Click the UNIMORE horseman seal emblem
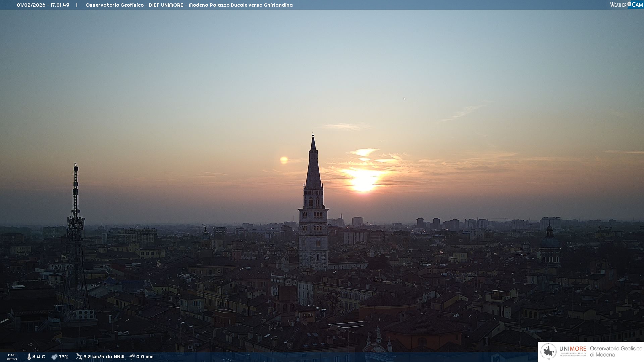Screen dimensions: 644x362 pos(548,352)
